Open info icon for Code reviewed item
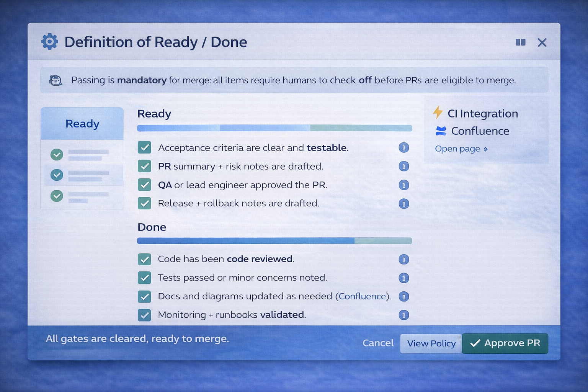 coord(403,259)
